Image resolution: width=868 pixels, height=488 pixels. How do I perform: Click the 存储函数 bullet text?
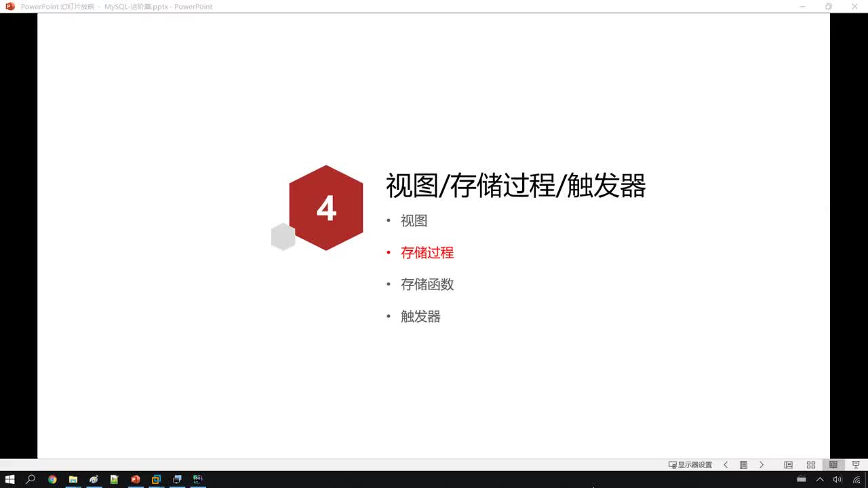click(427, 285)
